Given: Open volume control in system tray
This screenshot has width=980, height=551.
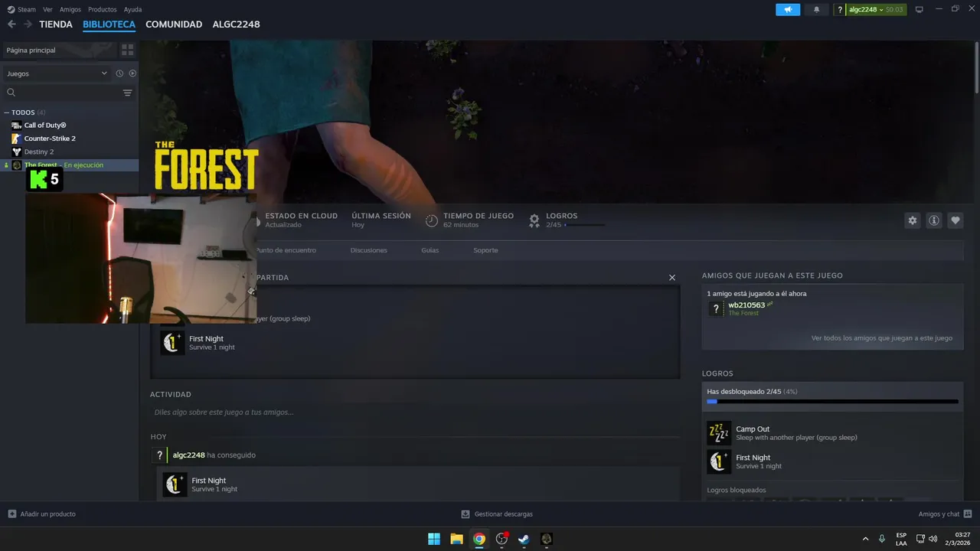Looking at the screenshot, I should click(933, 539).
